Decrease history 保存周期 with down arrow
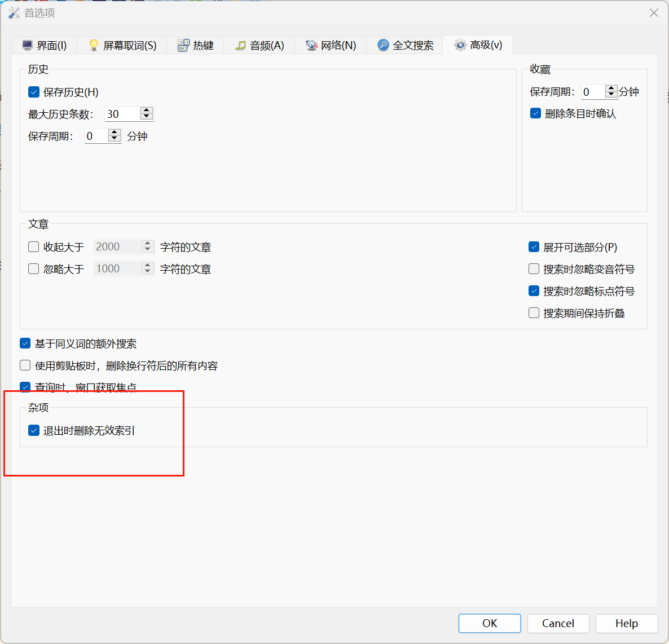The width and height of the screenshot is (669, 644). coord(115,139)
